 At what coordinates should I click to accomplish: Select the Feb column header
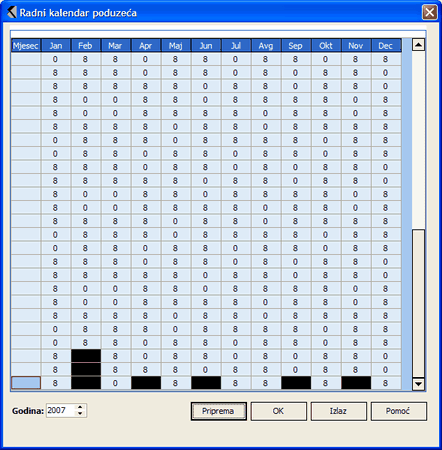pos(86,45)
